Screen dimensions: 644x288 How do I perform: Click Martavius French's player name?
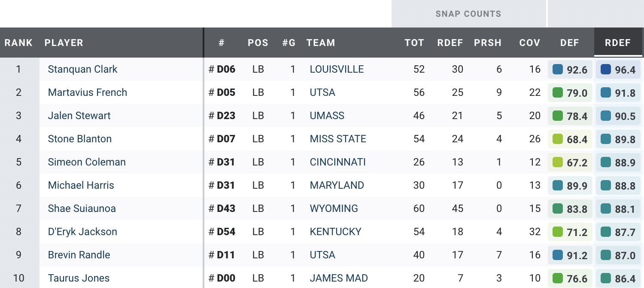point(87,92)
